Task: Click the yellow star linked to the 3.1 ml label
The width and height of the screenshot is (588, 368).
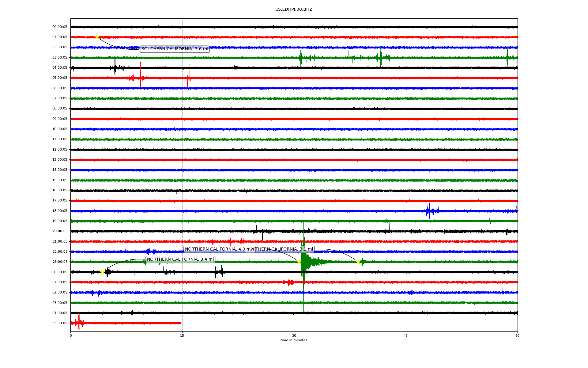Action: [358, 262]
